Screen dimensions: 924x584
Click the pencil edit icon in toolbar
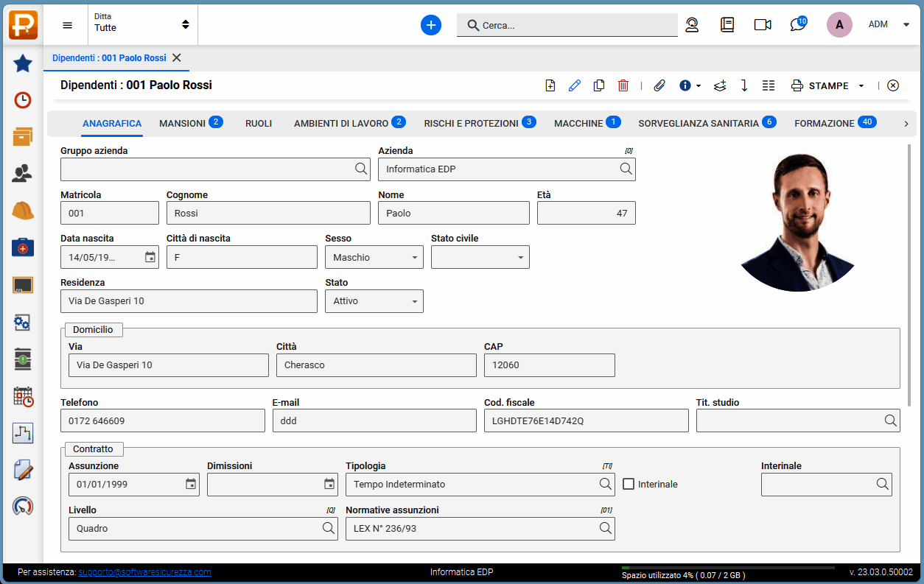click(x=575, y=85)
